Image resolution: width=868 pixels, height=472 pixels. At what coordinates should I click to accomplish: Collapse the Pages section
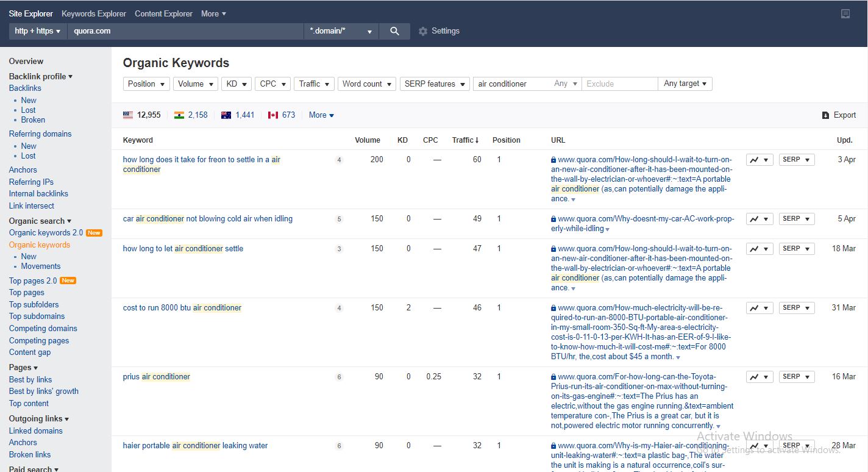24,367
